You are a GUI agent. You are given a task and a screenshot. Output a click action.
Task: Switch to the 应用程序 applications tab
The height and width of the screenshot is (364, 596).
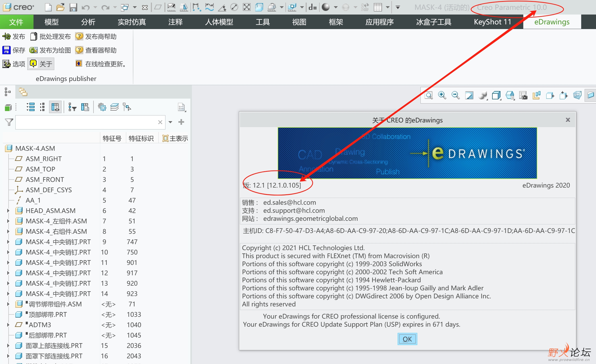(379, 22)
